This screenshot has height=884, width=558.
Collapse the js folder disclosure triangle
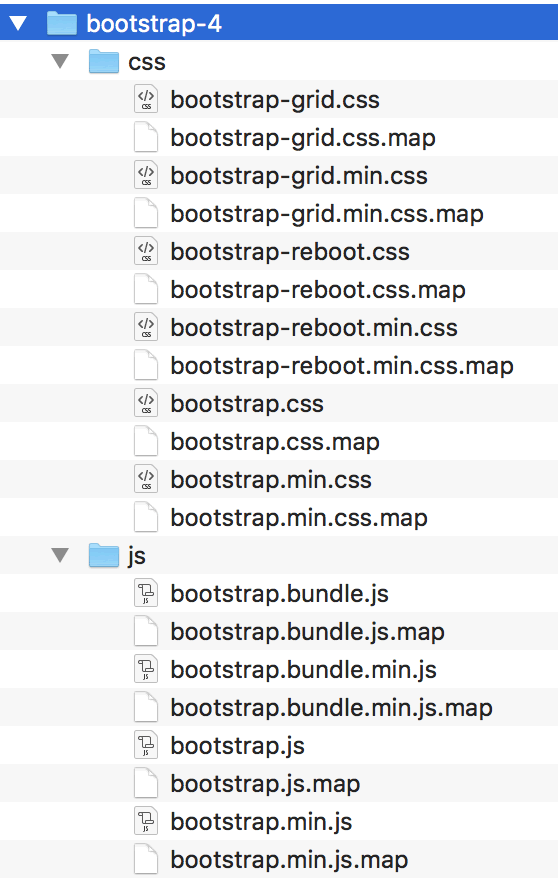[60, 555]
